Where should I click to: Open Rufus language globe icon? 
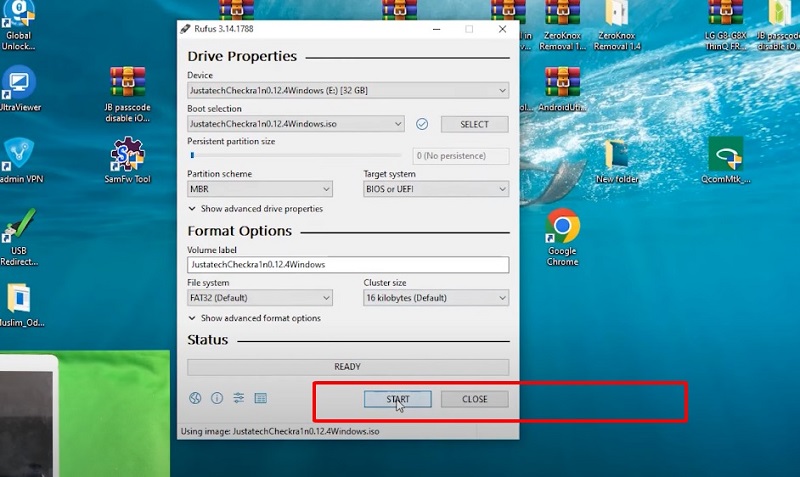point(195,398)
